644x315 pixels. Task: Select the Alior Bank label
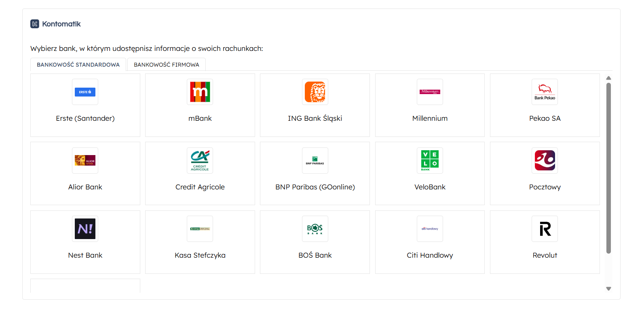pos(85,187)
